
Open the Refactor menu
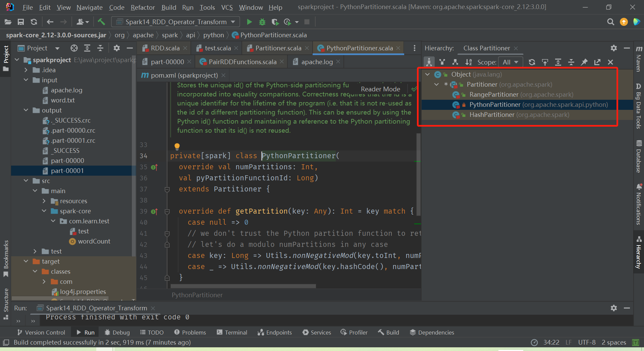pyautogui.click(x=143, y=7)
